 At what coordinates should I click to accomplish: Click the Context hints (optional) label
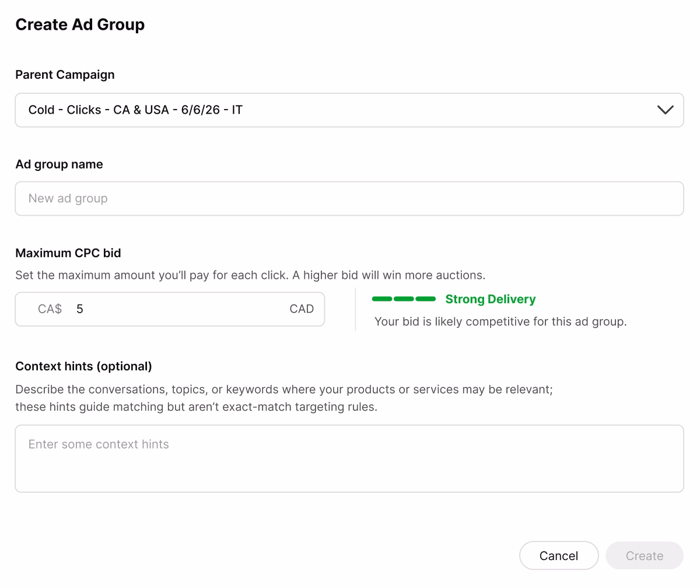click(83, 366)
